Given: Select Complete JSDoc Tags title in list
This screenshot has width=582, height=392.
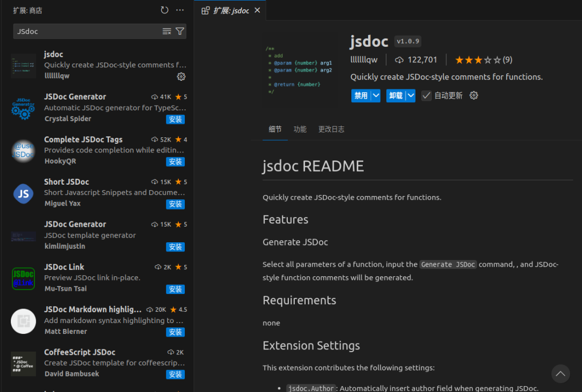Looking at the screenshot, I should click(83, 139).
